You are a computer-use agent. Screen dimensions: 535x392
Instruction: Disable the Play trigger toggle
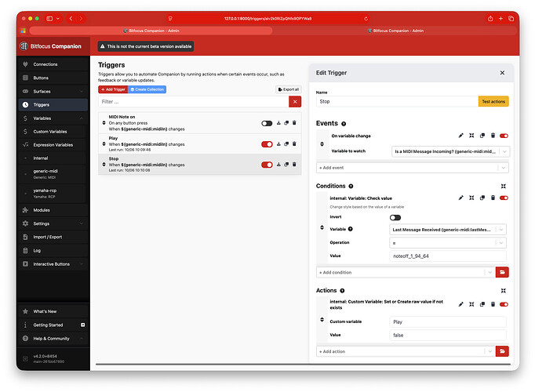point(267,143)
